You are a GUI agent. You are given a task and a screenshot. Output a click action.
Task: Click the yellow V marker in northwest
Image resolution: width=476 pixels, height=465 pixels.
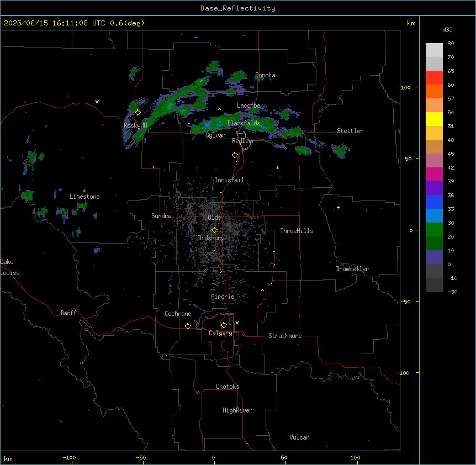pos(97,102)
